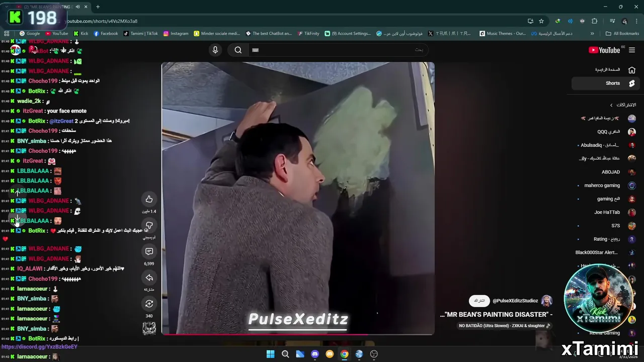Seek using the red video progress bar
Viewport: 644px width, 362px height.
click(x=298, y=334)
